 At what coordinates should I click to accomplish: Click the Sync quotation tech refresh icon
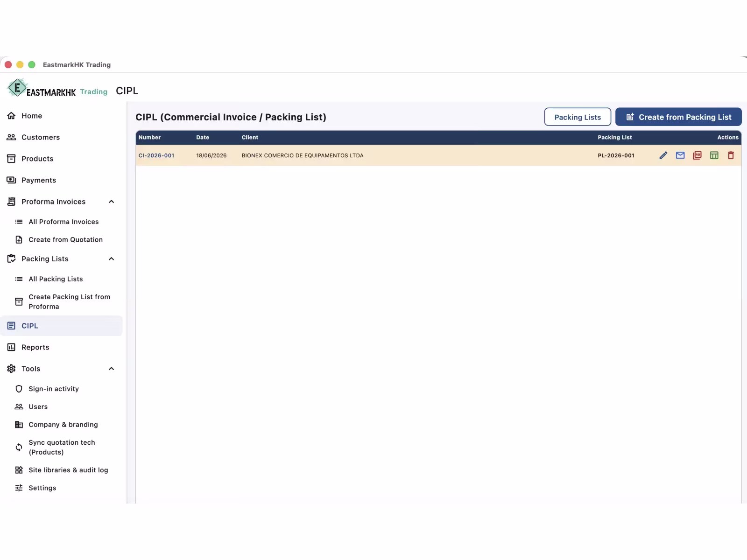(19, 447)
